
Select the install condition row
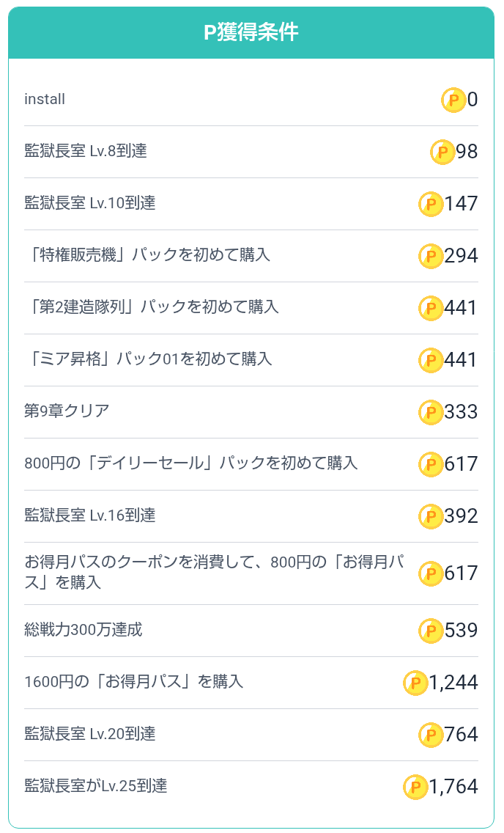(x=45, y=100)
